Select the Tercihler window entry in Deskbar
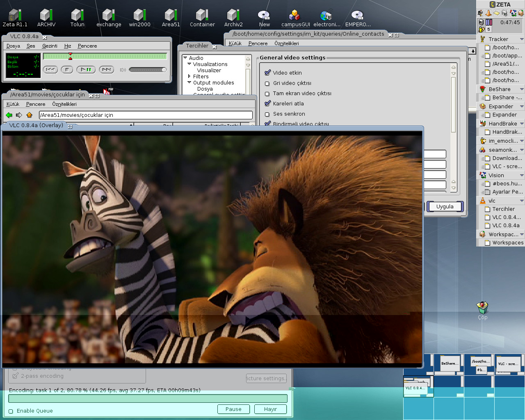 point(503,209)
